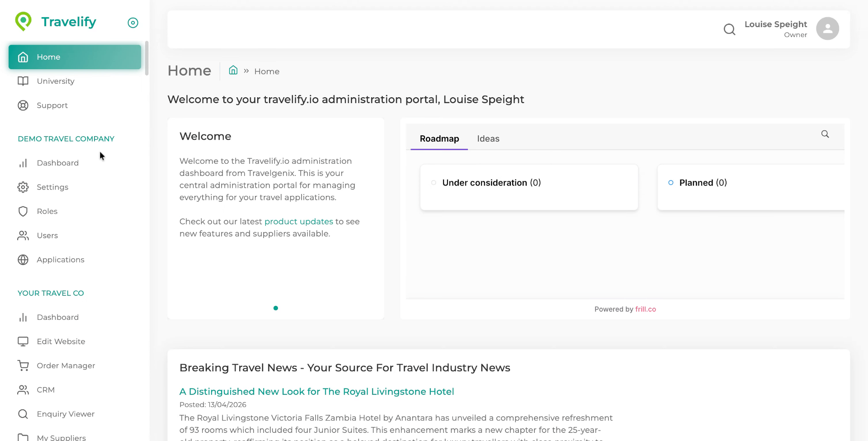
Task: Click the CRM people icon
Action: pyautogui.click(x=23, y=390)
